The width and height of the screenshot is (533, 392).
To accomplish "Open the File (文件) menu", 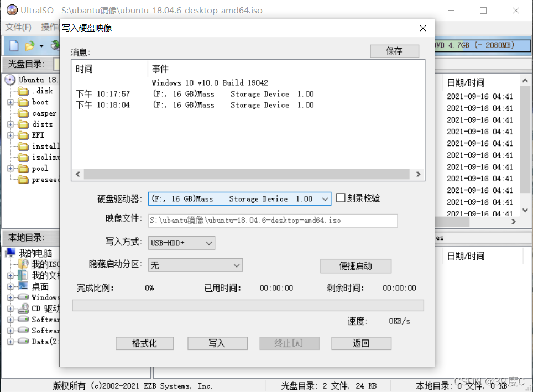I will pyautogui.click(x=18, y=27).
